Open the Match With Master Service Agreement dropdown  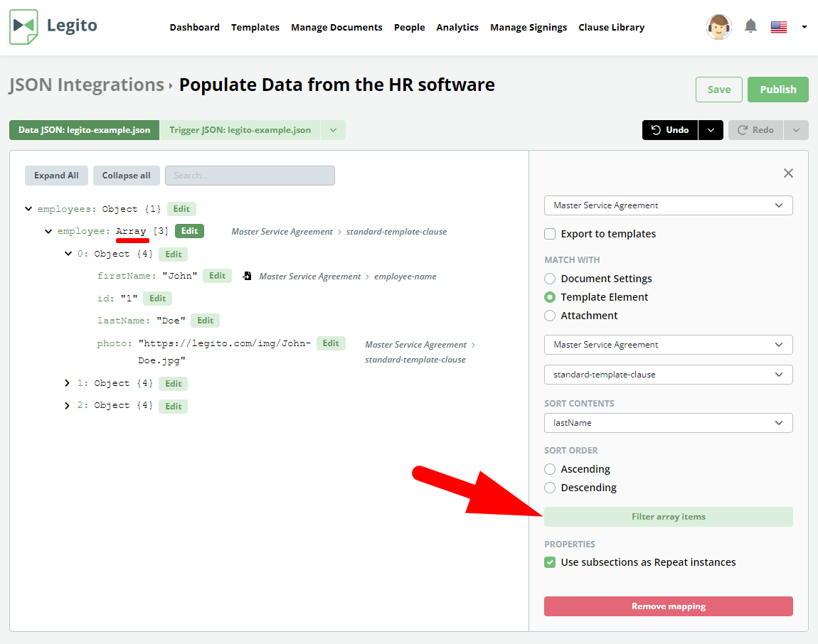(x=669, y=345)
